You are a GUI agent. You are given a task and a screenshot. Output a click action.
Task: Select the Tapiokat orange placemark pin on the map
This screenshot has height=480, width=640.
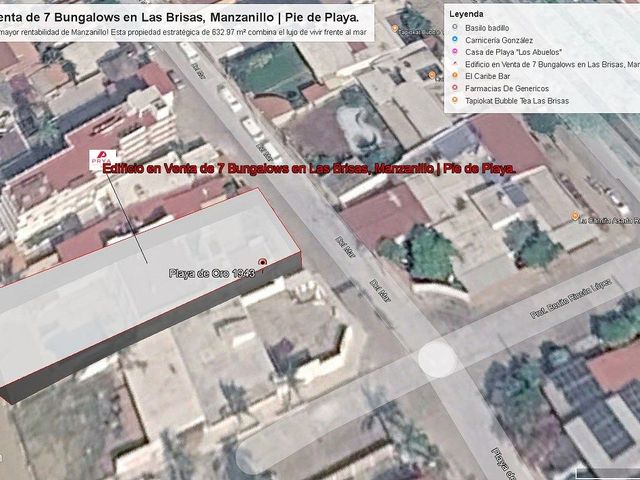(x=395, y=29)
